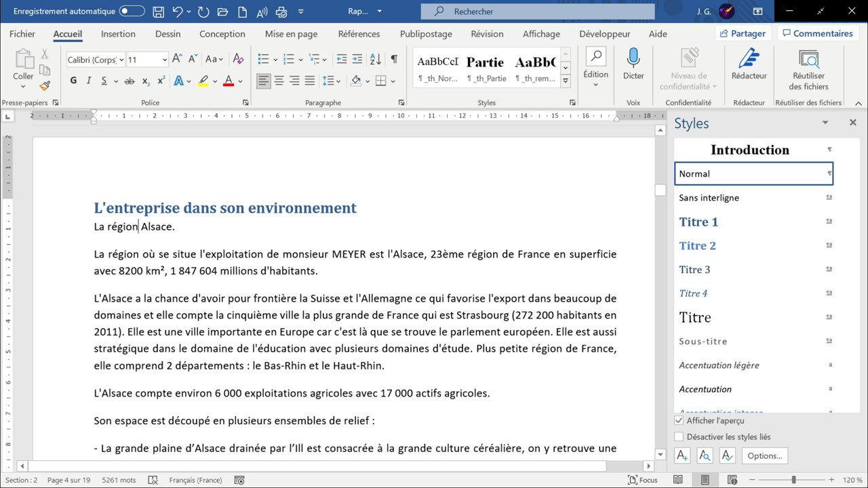
Task: Switch to Mise en page tab
Action: (291, 34)
